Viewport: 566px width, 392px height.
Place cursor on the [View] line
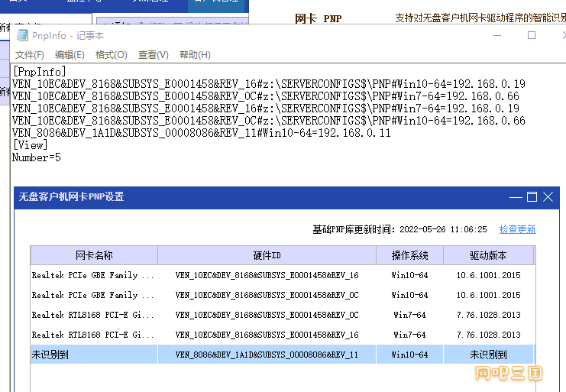click(30, 145)
